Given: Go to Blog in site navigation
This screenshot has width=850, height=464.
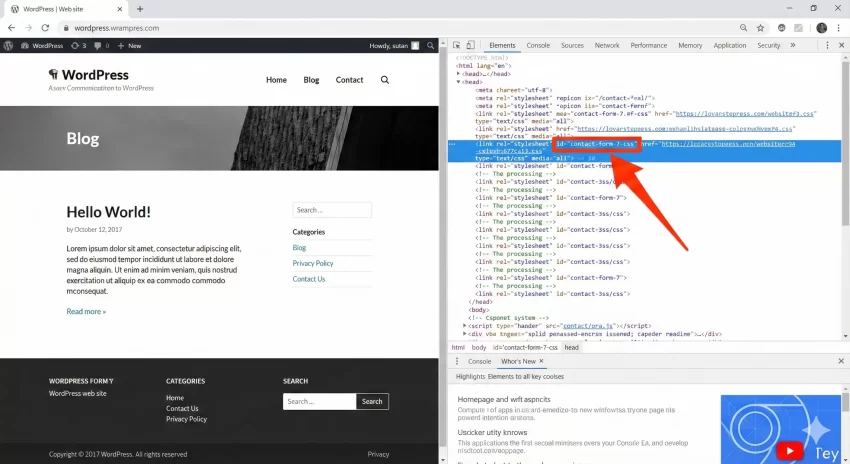Looking at the screenshot, I should 311,80.
